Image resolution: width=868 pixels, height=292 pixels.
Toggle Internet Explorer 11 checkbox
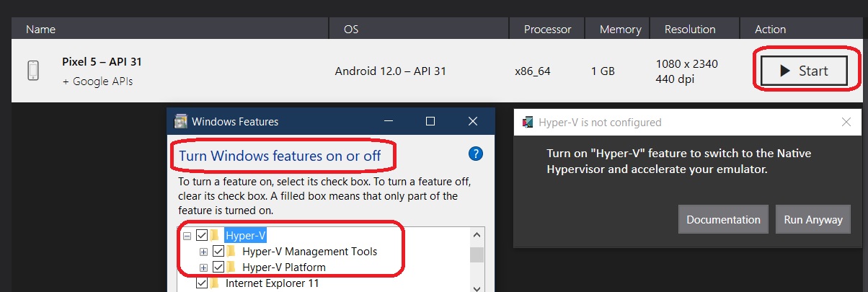pos(202,283)
